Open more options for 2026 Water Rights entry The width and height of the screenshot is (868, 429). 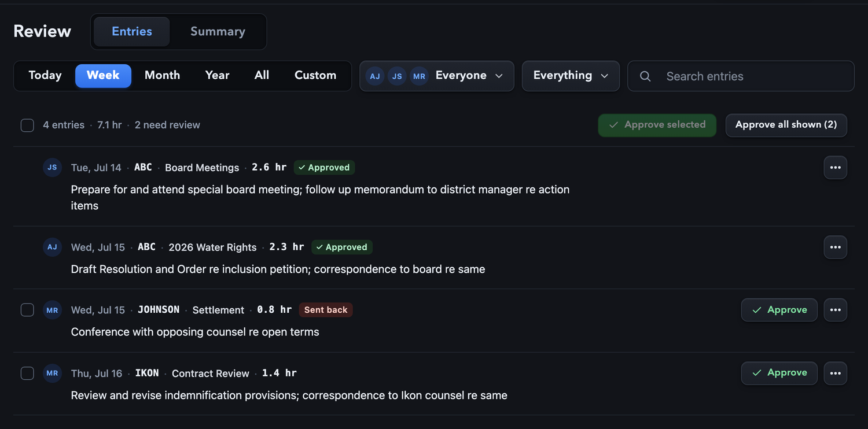pos(835,247)
